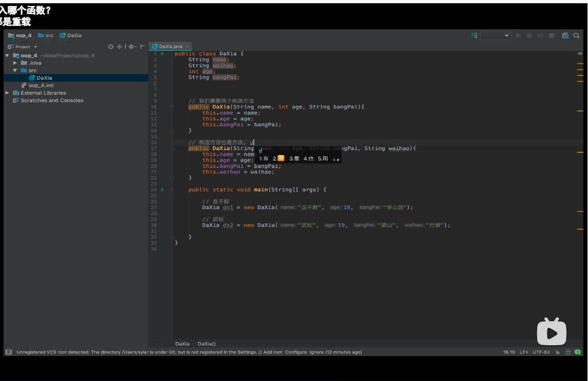Click src breadcrumb in navigation bar
Image resolution: width=588 pixels, height=381 pixels.
pos(45,35)
